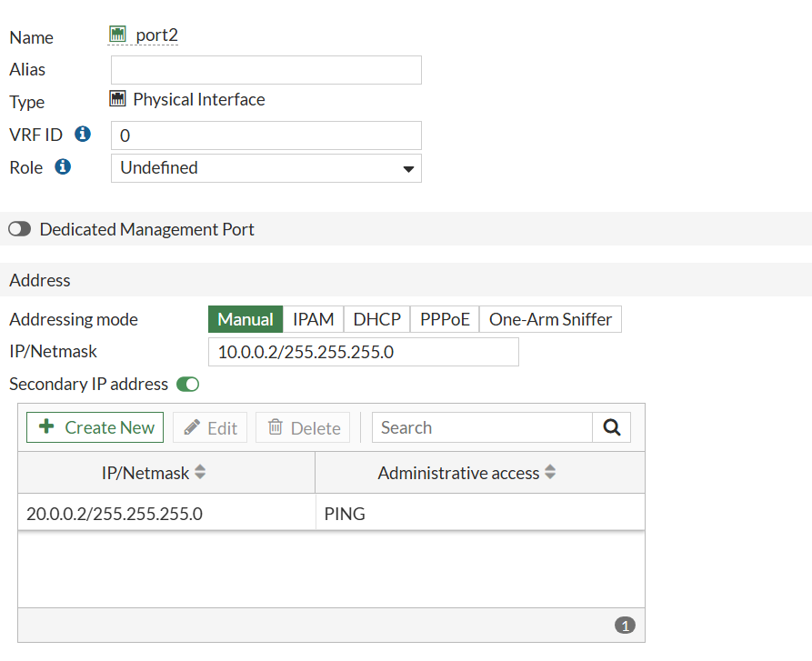Choose One-Arm Sniffer addressing mode
The image size is (812, 661).
550,320
